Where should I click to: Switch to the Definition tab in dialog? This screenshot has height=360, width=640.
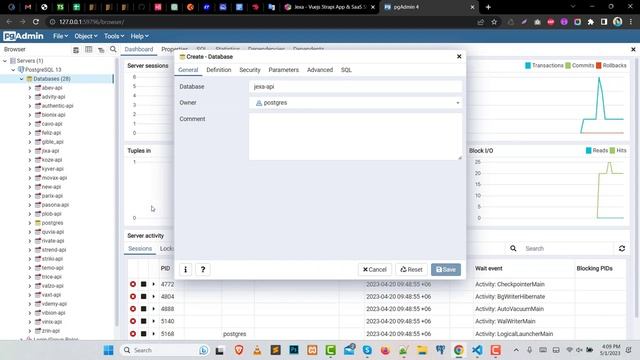(219, 70)
